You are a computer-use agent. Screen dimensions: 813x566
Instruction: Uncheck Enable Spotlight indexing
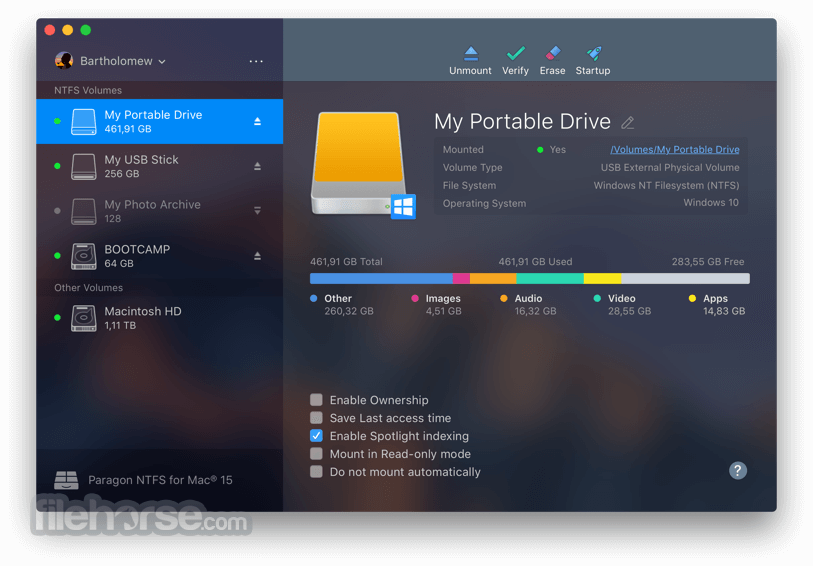pos(316,436)
